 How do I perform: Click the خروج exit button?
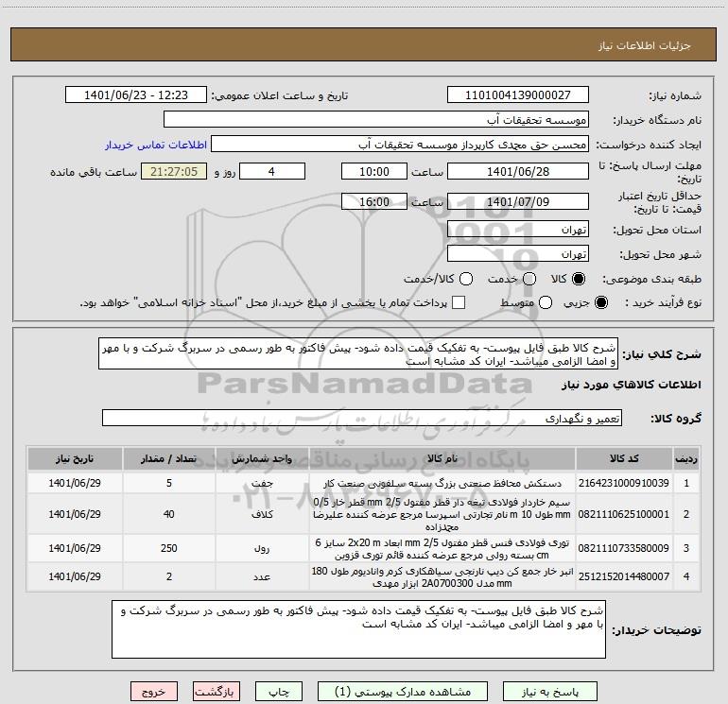(154, 692)
